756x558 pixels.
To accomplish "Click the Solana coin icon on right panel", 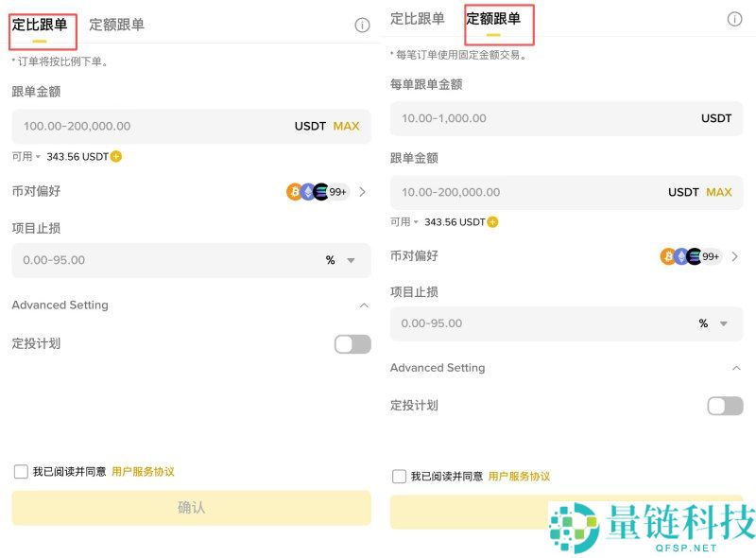I will click(694, 255).
